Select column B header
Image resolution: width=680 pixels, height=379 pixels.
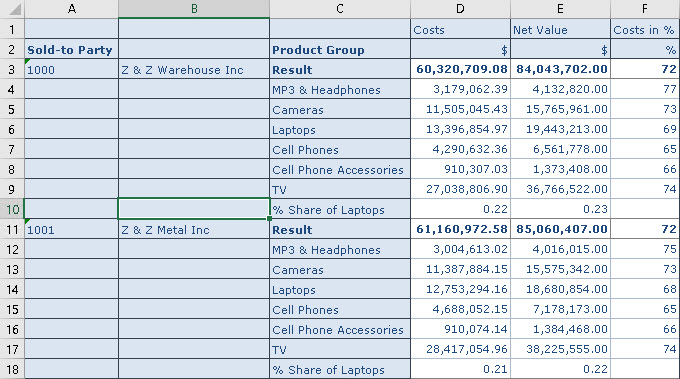pos(194,9)
